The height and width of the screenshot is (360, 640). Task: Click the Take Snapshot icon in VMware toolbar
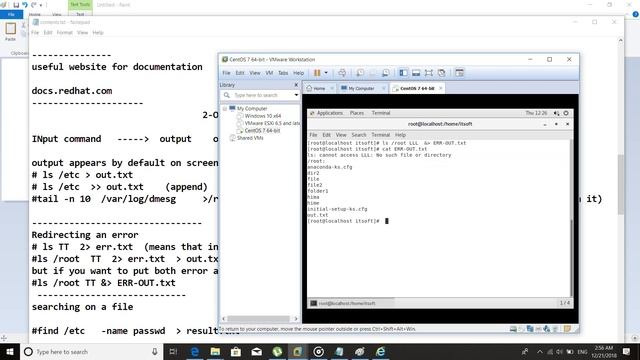(x=360, y=73)
